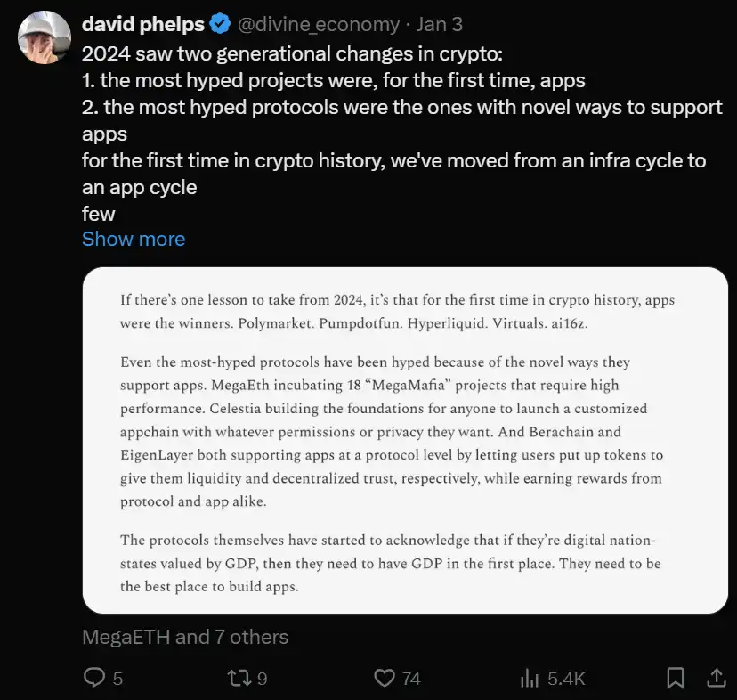Open the attached essay screenshot image

coord(405,440)
